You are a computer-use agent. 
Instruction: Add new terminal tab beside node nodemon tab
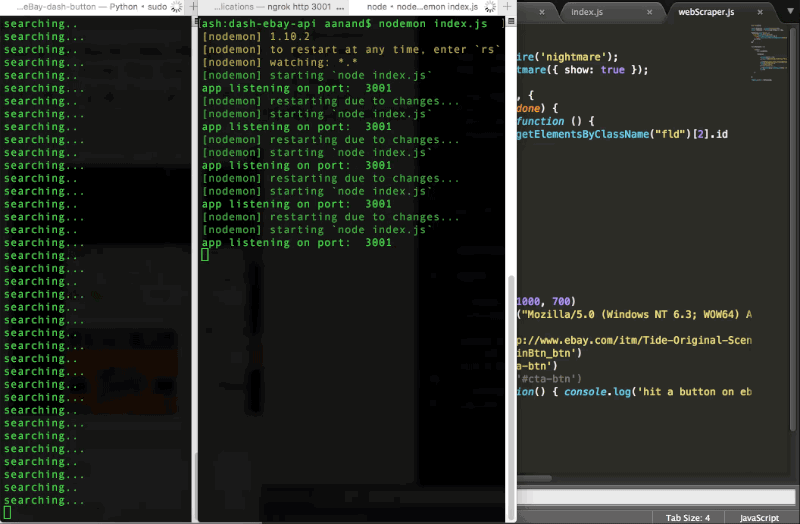507,7
